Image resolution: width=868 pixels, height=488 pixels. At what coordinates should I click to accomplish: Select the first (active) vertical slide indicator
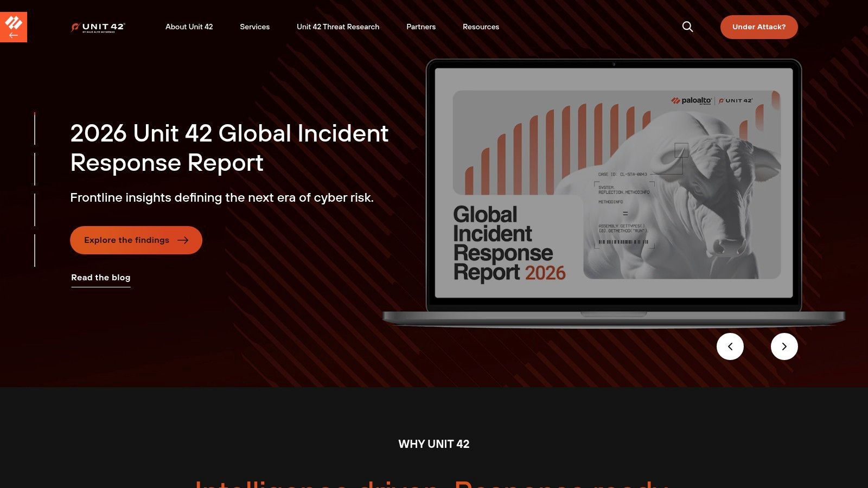pos(35,129)
